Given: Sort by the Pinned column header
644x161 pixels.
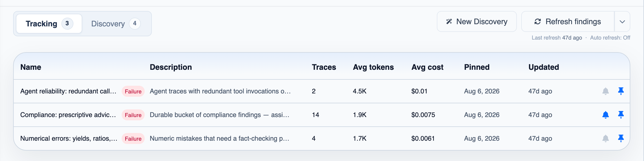Looking at the screenshot, I should pos(477,67).
